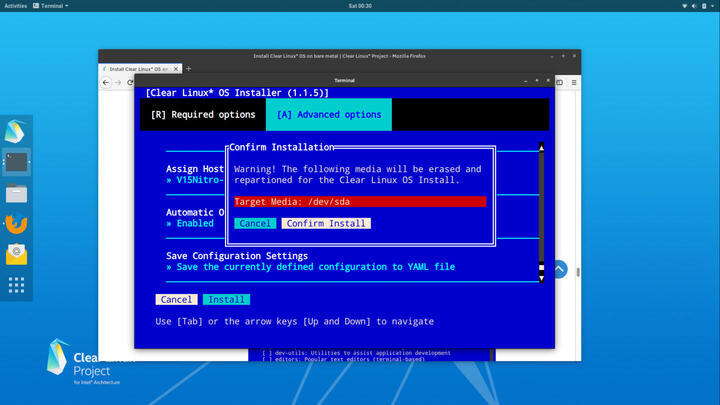Click volume icon in top bar
This screenshot has height=405, width=720.
click(694, 6)
